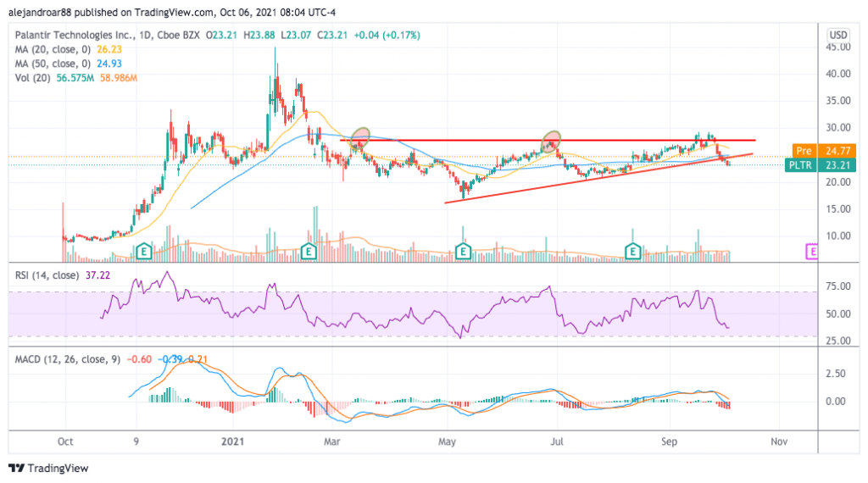Viewport: 868px width, 483px height.
Task: Click the earnings E marker near August
Action: 632,252
